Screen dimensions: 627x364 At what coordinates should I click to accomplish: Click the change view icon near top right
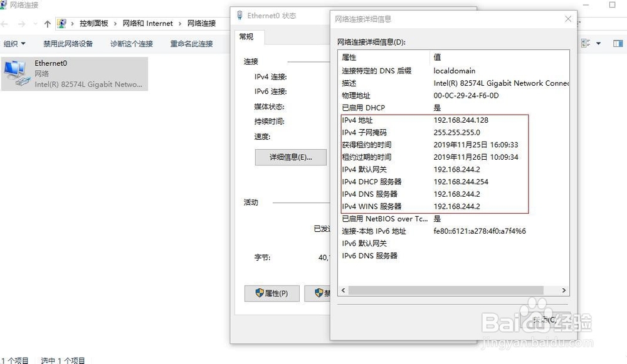(586, 43)
